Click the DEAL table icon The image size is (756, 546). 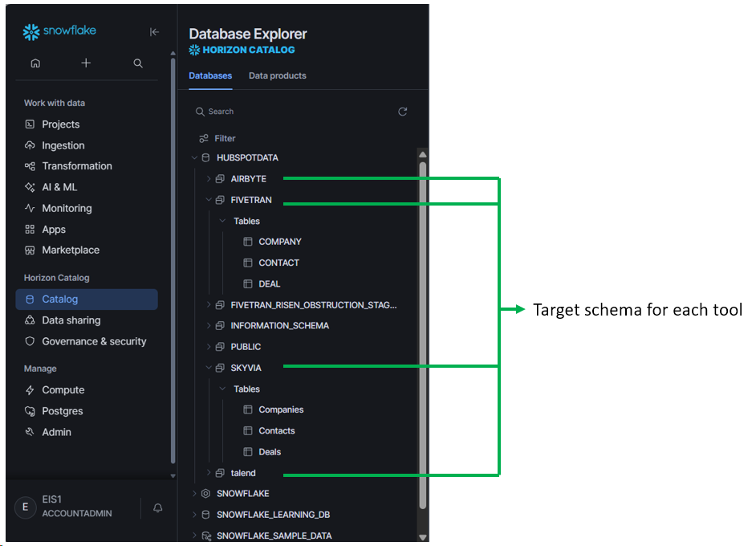point(248,284)
